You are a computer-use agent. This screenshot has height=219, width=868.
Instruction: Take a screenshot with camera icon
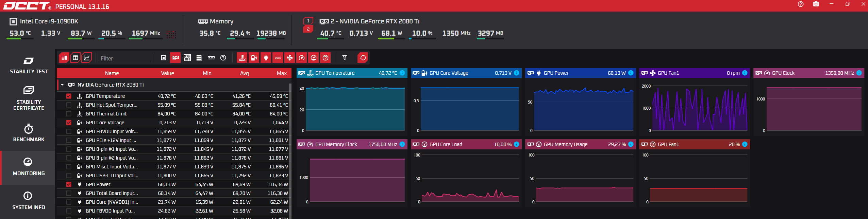pos(816,4)
